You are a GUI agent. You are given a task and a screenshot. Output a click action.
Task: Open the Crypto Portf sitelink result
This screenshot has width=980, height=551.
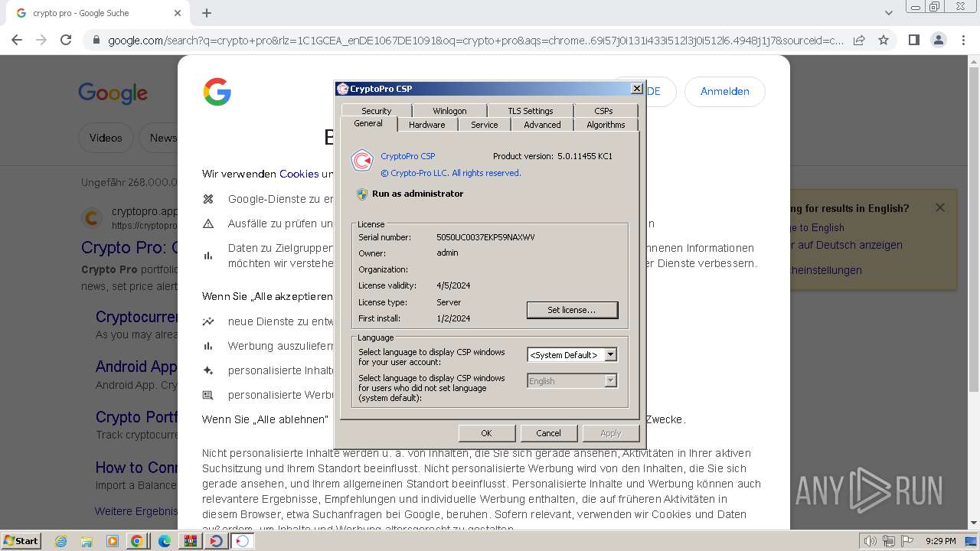(136, 417)
